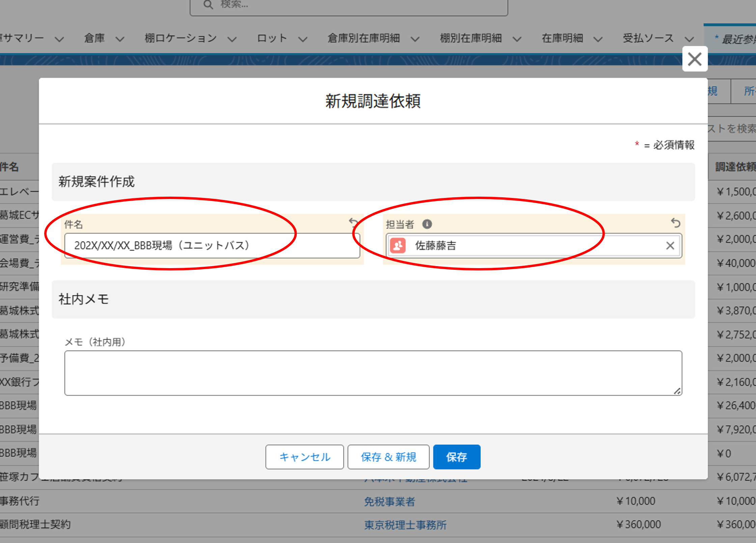Expand the 倉庫 tab dropdown chevron
The image size is (756, 543).
click(120, 39)
